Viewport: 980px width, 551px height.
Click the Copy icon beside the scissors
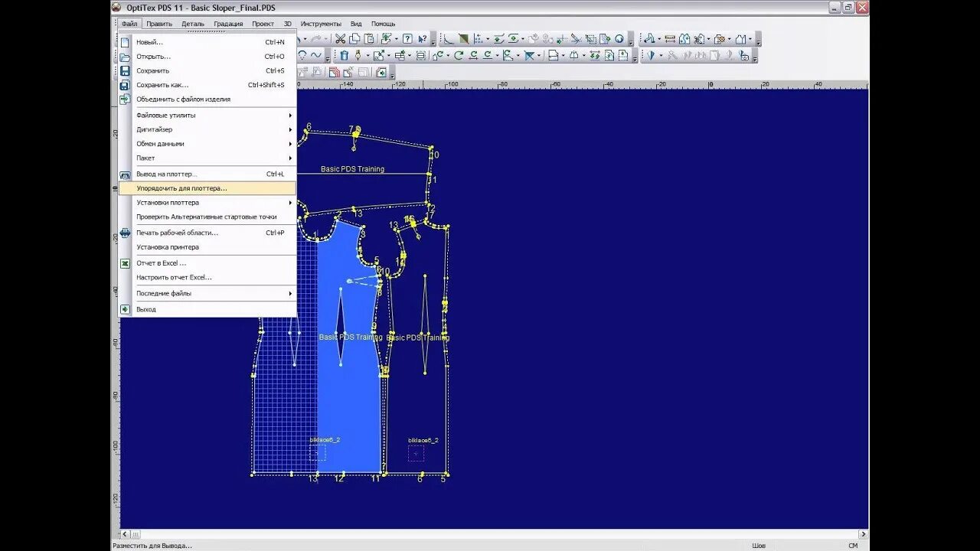[354, 39]
